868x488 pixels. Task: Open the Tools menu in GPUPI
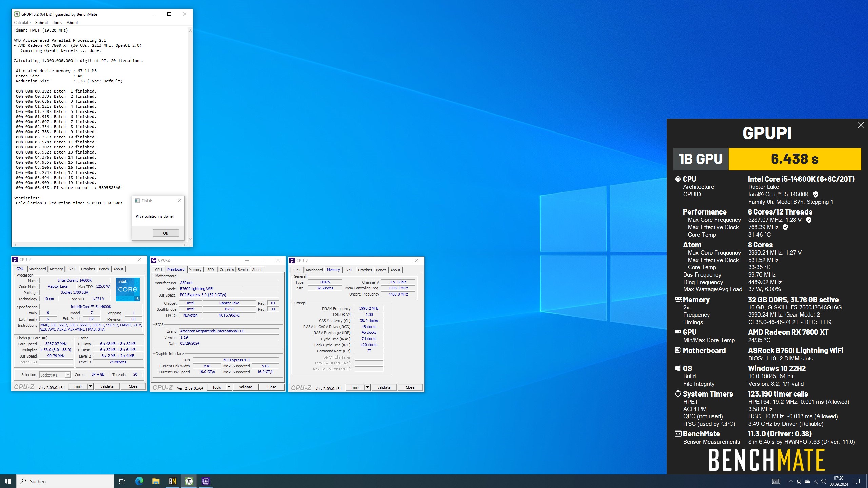(57, 23)
